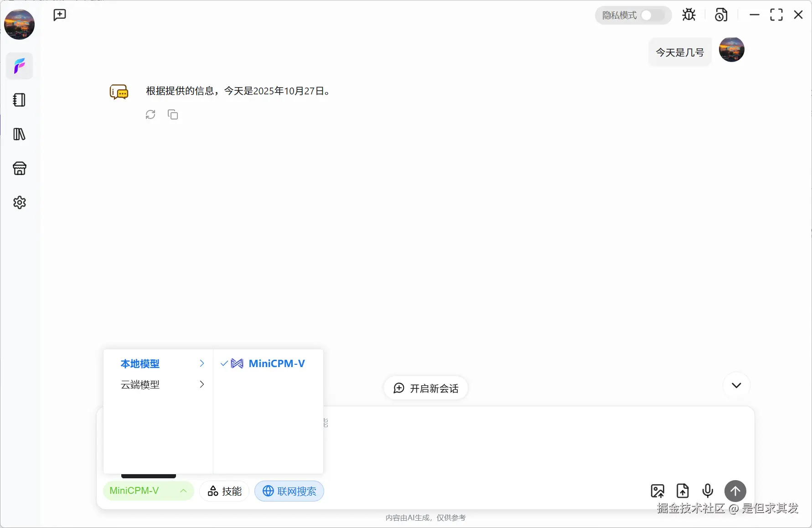Open the 技能 skills button

tap(224, 491)
